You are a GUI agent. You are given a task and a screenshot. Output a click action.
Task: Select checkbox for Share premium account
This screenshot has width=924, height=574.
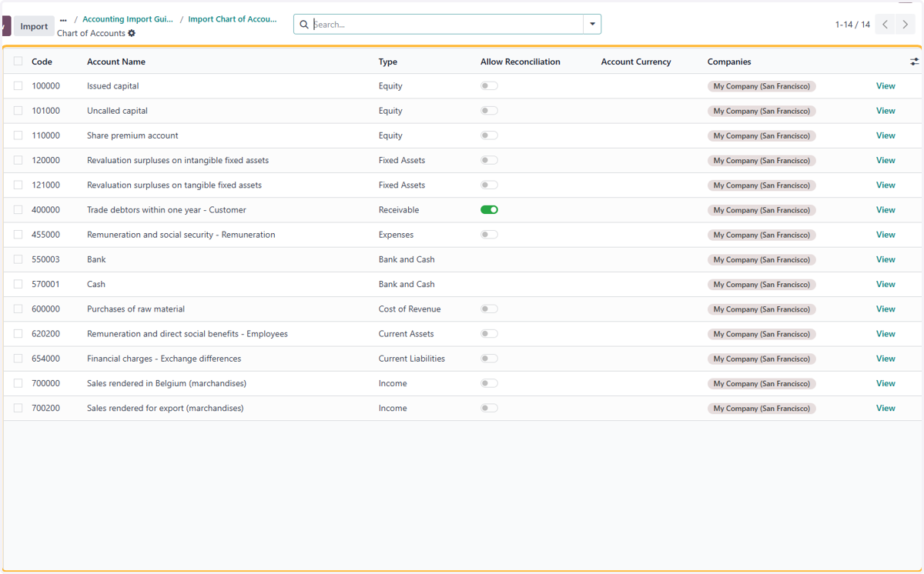tap(18, 135)
